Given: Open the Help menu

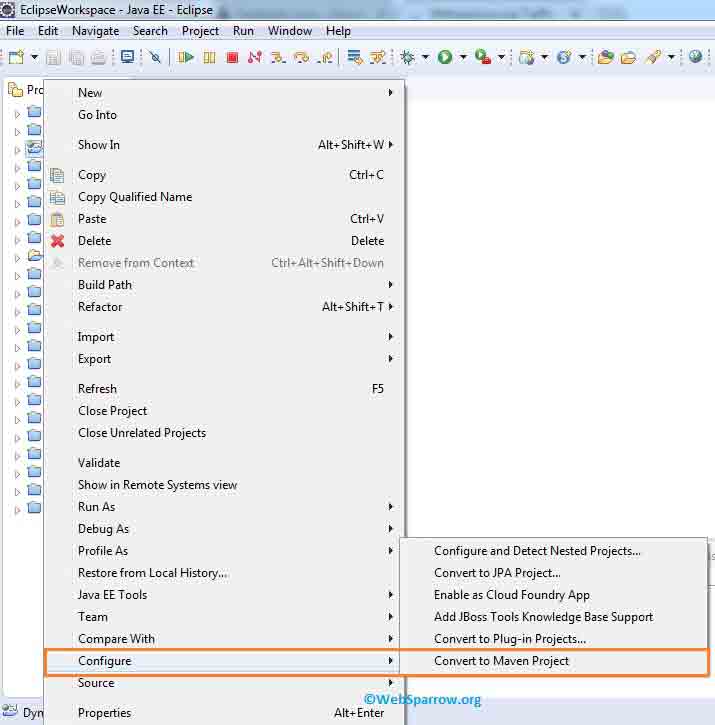Looking at the screenshot, I should click(338, 31).
